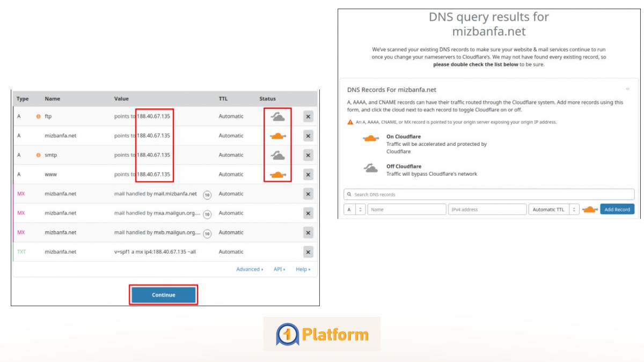The height and width of the screenshot is (362, 644).
Task: Enable Cloudflare on the ftp record
Action: 277,116
